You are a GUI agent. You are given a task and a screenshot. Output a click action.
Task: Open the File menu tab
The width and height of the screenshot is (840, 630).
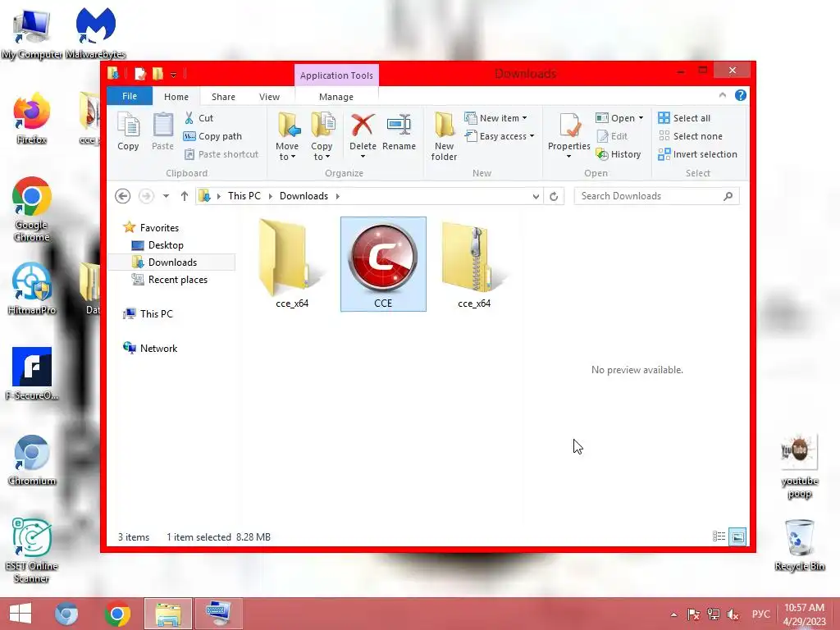[130, 96]
